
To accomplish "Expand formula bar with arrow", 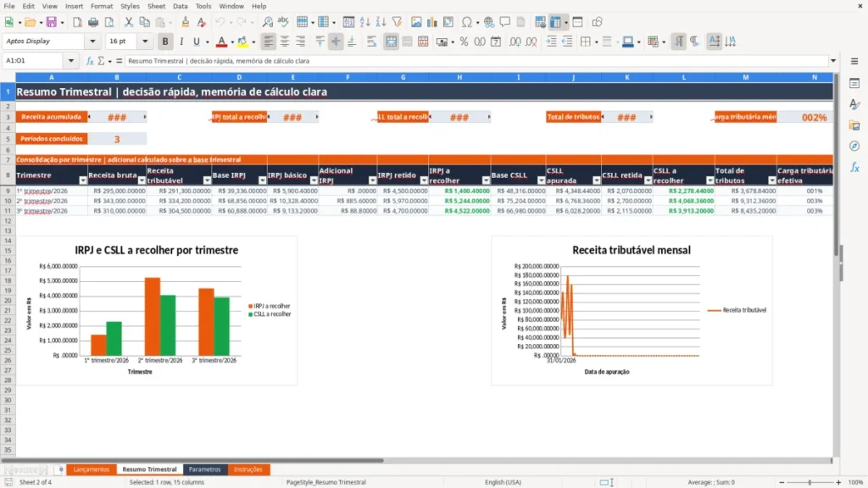I will pyautogui.click(x=833, y=61).
